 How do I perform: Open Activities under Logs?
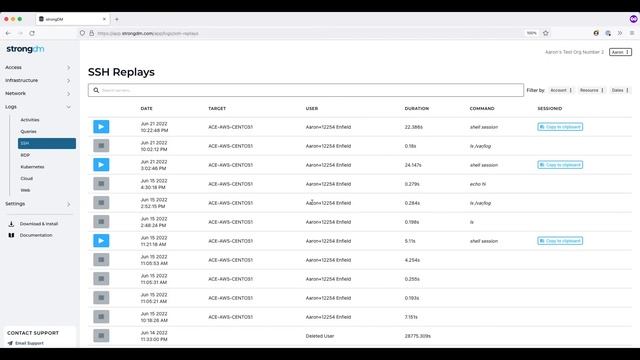pos(30,120)
